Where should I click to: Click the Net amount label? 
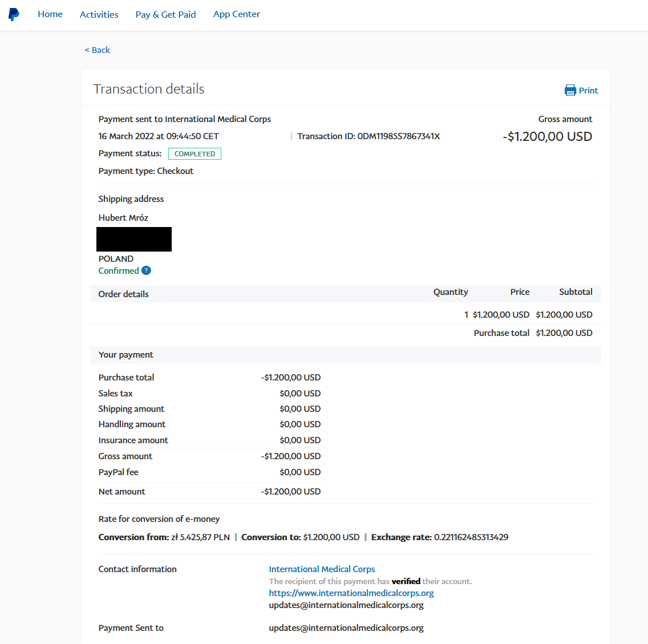121,492
